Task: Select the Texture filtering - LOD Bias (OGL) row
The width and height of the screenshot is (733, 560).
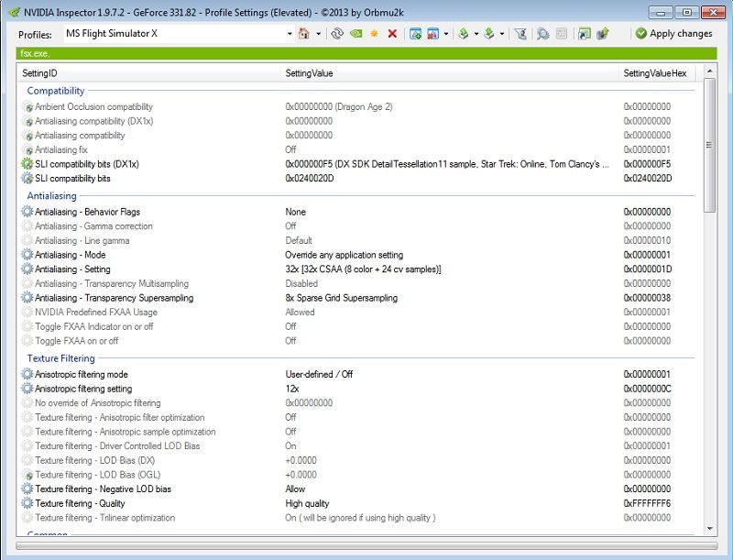Action: 357,475
